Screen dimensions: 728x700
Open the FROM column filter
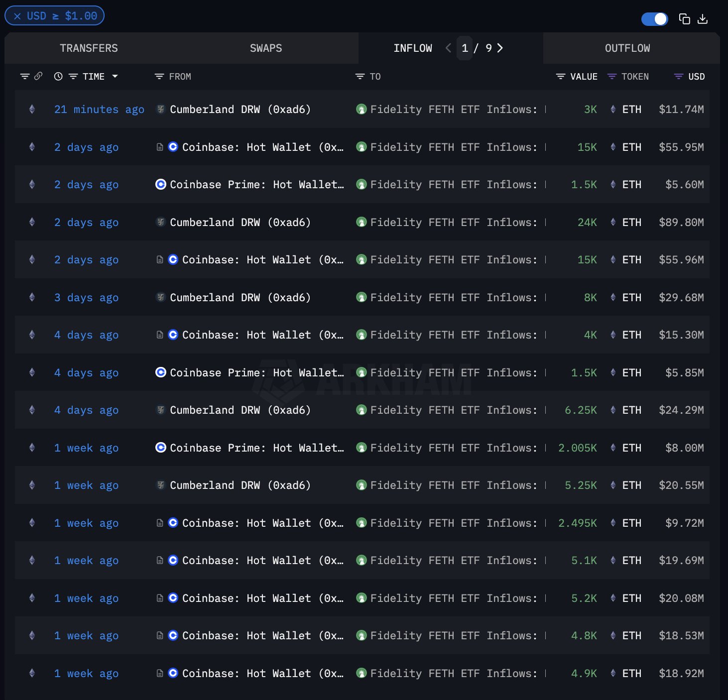(159, 76)
